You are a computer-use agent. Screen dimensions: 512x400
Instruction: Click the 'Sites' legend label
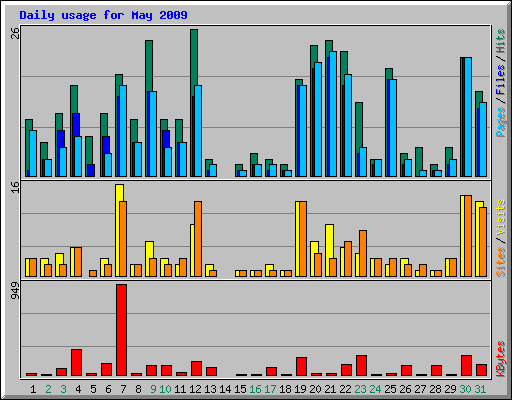pos(501,262)
